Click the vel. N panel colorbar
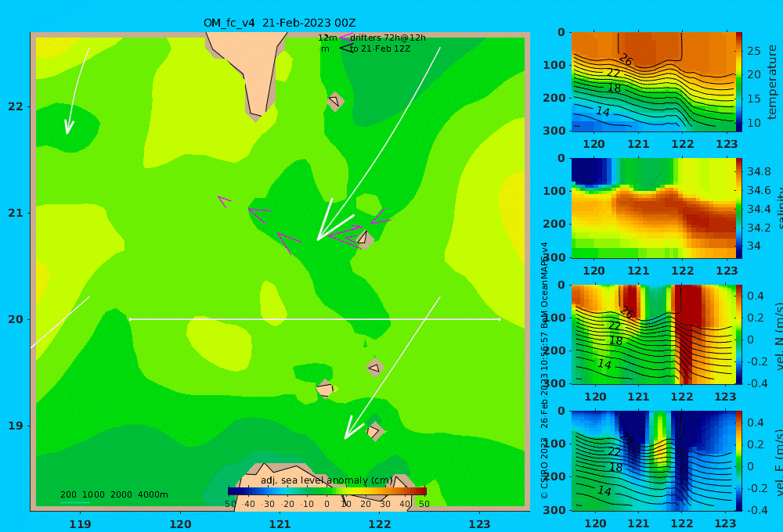783x532 pixels. coord(738,334)
